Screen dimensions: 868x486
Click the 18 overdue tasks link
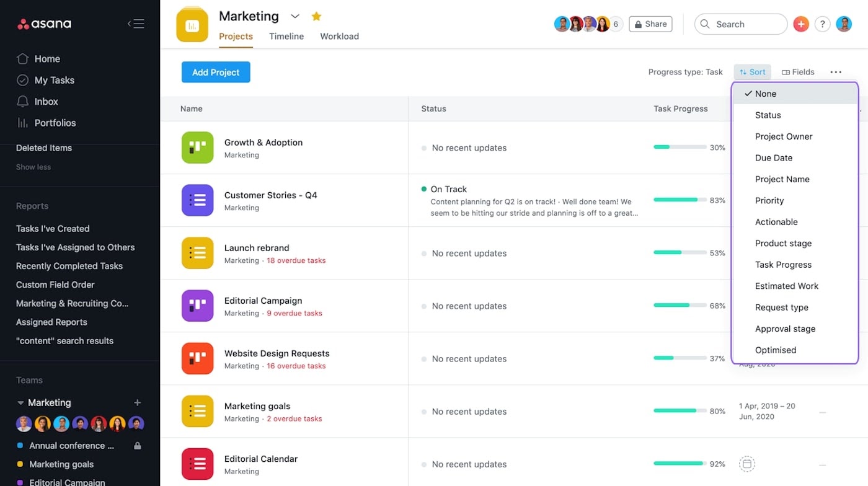pos(296,261)
